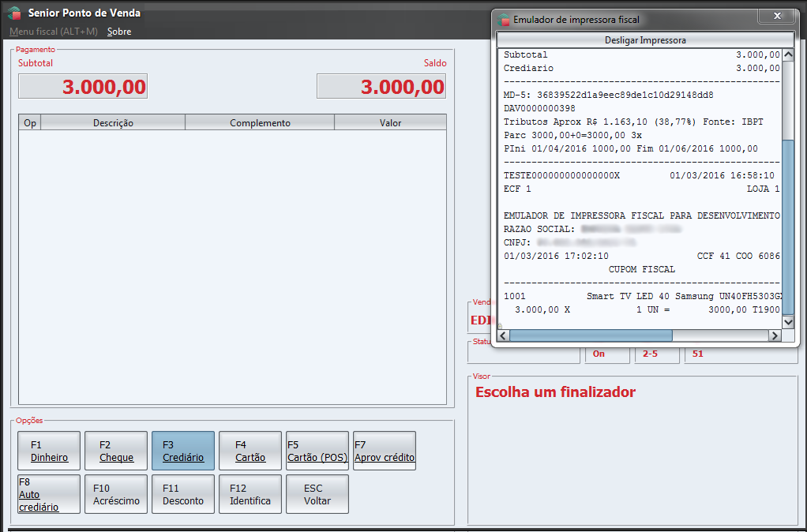Click the Saldo value field 3.000,00

pyautogui.click(x=381, y=87)
